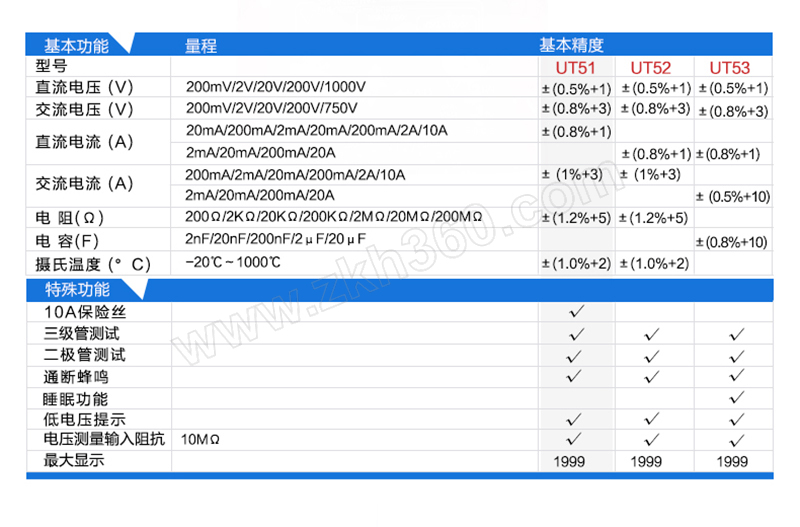Click UT51 DC voltage accuracy ±(0.5%+1)

[576, 89]
